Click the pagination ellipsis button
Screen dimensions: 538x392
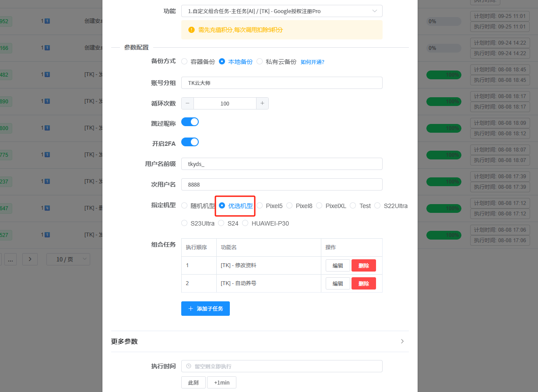tap(10, 259)
